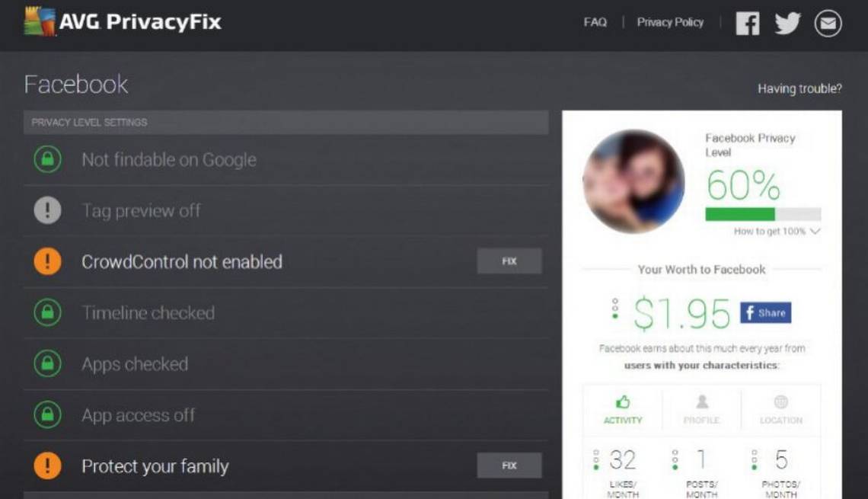Image resolution: width=868 pixels, height=499 pixels.
Task: Open the FAQ link
Action: click(x=595, y=22)
